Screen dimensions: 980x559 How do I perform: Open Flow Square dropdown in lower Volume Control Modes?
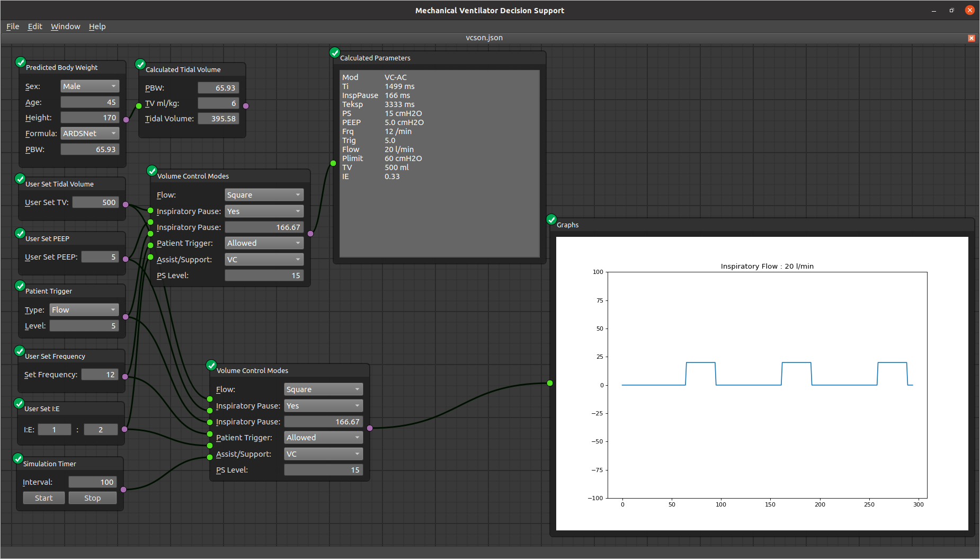pos(323,389)
